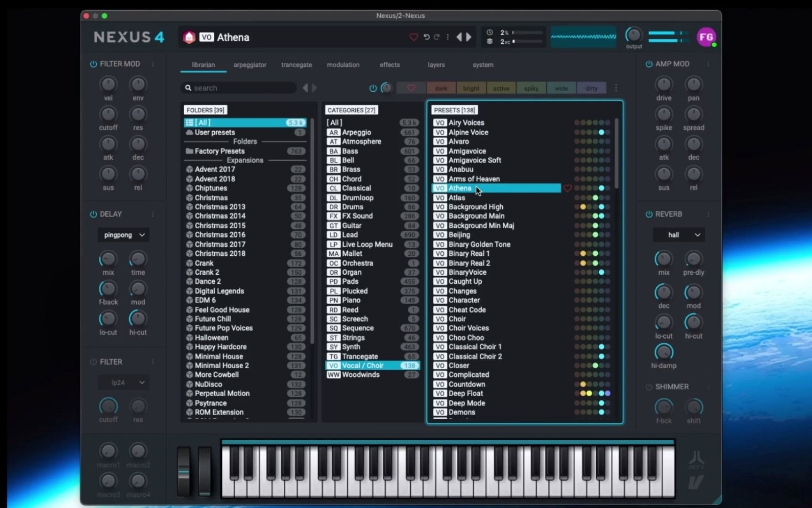Click the favorite heart icon in preset header
The height and width of the screenshot is (508, 812).
[x=414, y=37]
